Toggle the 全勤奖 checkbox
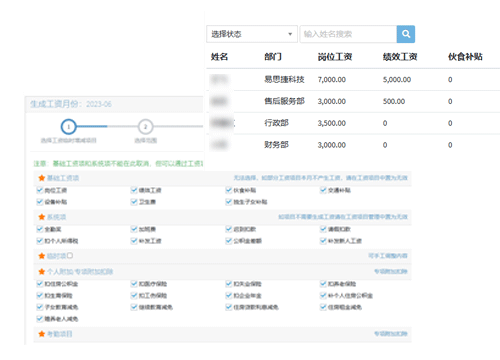This screenshot has width=500, height=360. tap(40, 229)
